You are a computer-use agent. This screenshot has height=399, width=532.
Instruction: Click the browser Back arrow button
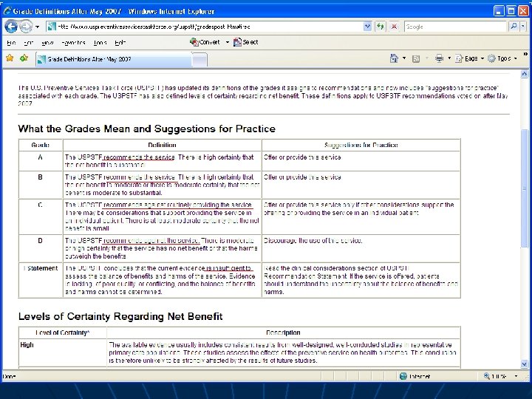[11, 27]
